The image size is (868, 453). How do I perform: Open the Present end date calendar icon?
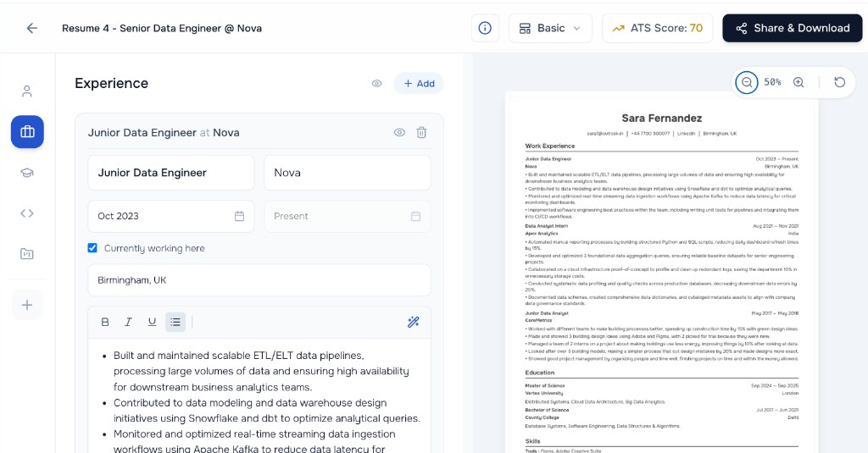415,216
